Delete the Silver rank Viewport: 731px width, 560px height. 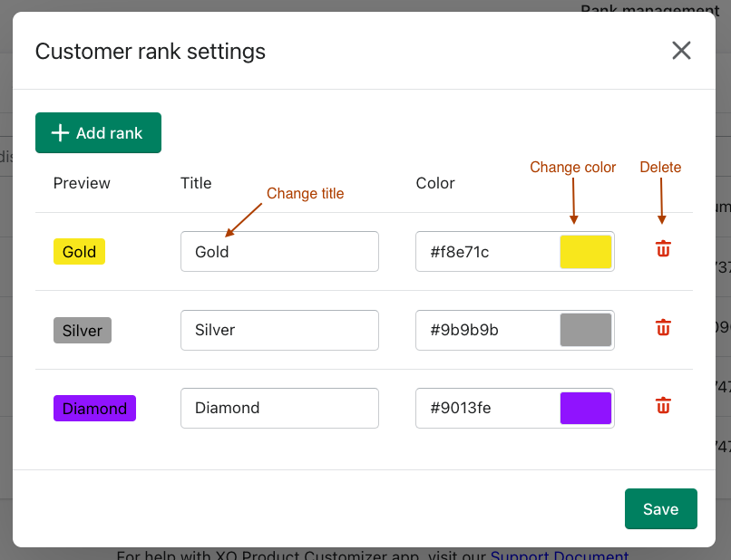[663, 327]
